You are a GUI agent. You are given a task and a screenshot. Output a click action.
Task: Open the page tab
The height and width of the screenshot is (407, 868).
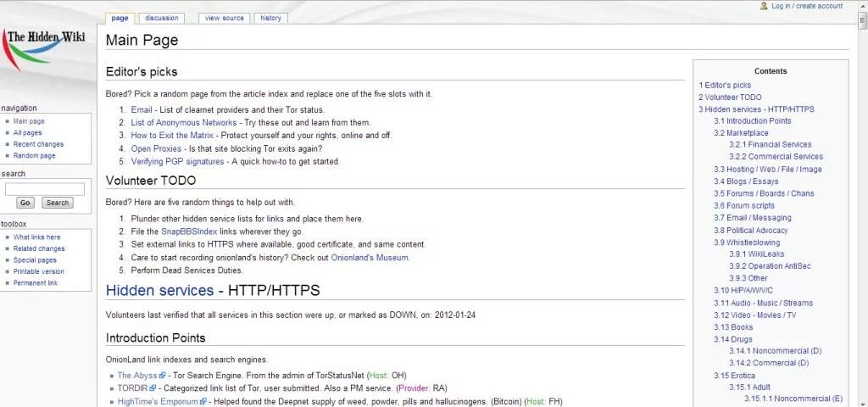tap(120, 19)
